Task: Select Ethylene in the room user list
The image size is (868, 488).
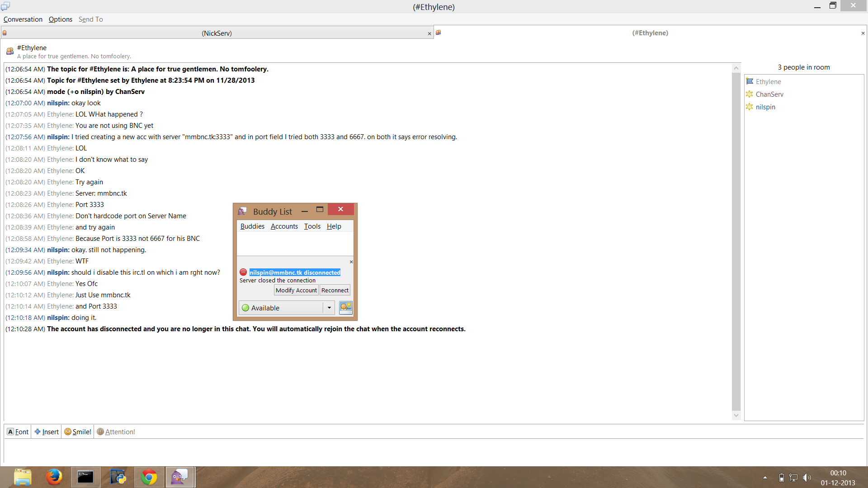Action: tap(768, 82)
